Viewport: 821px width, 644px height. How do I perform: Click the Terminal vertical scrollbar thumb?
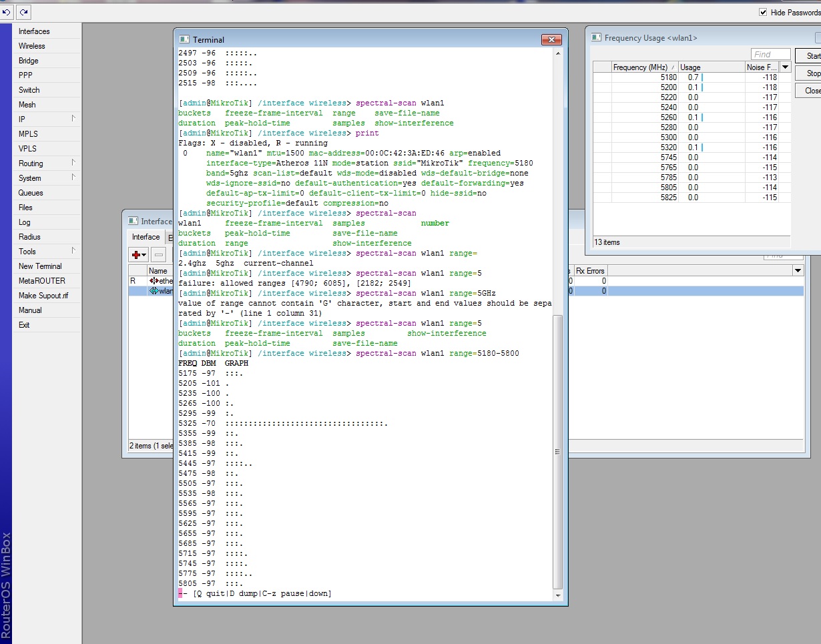coord(558,452)
